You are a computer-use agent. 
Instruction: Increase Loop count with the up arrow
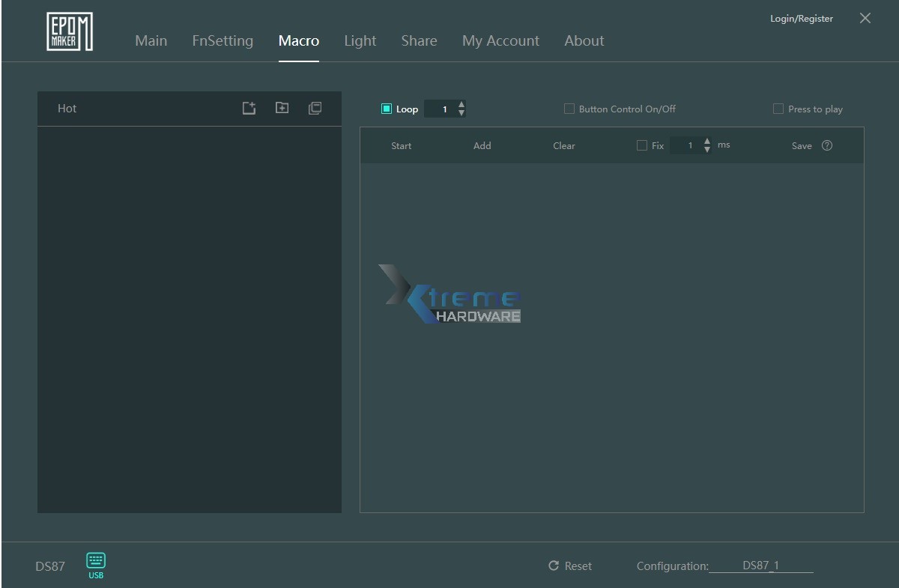(x=462, y=104)
